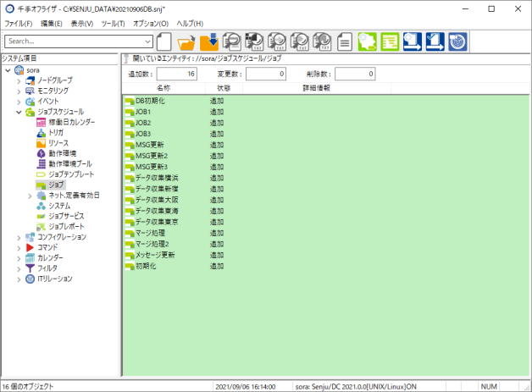Click the open folder toolbar icon

coord(186,41)
